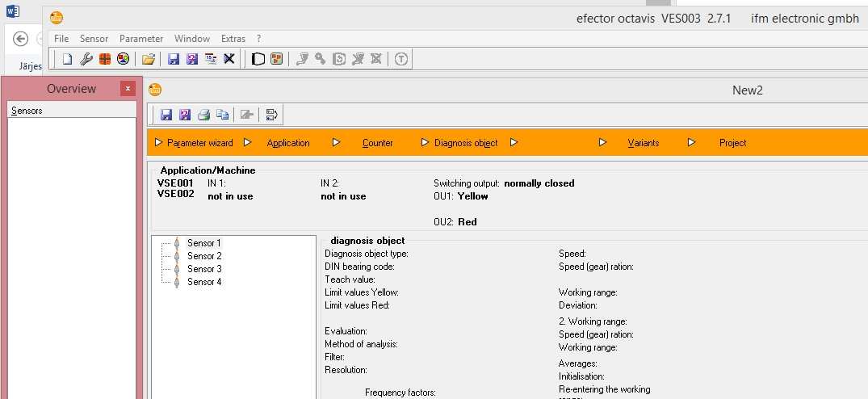
Task: Switch to the Counter step
Action: click(x=378, y=143)
